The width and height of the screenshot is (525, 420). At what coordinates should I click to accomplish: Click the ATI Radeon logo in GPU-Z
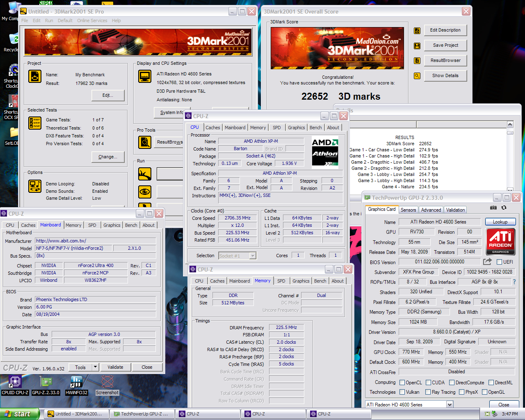point(500,242)
